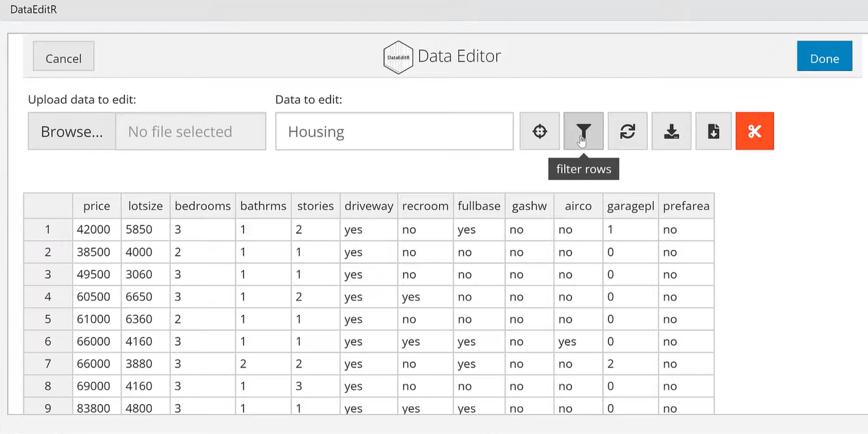Select the bedrooms column header

[x=203, y=206]
